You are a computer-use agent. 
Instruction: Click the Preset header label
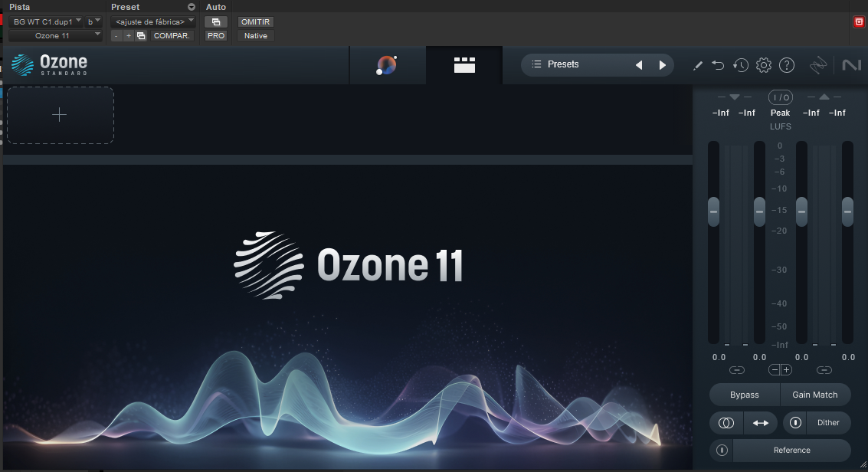(x=125, y=7)
